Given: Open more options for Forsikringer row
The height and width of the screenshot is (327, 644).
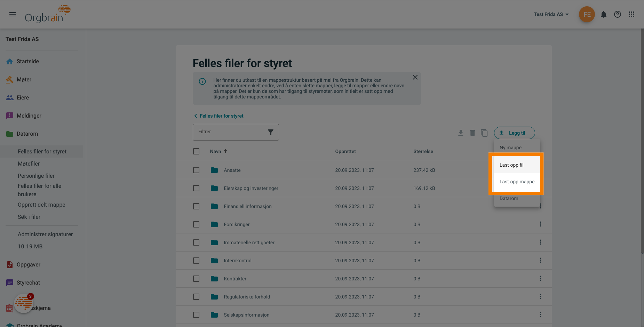Looking at the screenshot, I should [540, 224].
